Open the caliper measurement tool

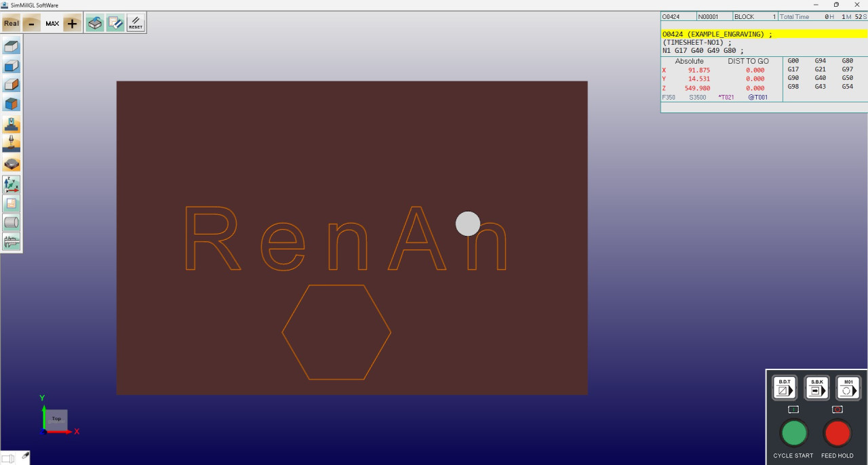tap(12, 241)
